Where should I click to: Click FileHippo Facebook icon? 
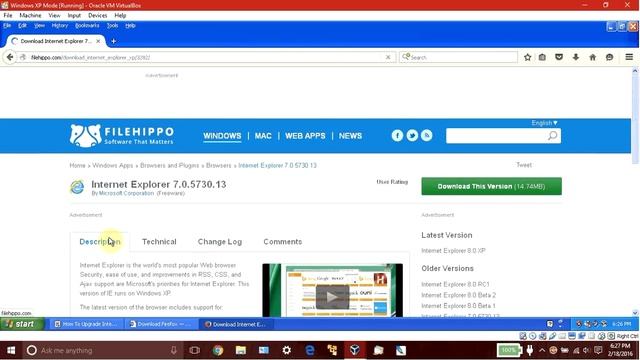pyautogui.click(x=397, y=136)
